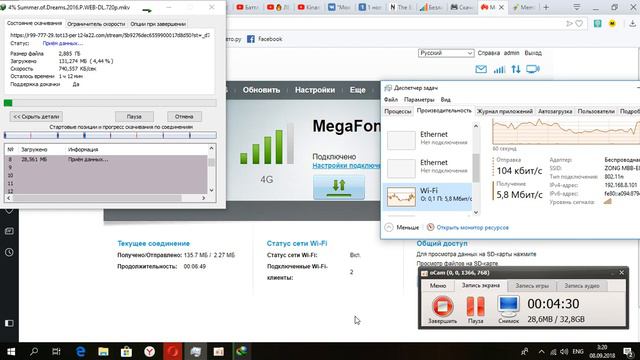
Task: Select connection row 8 Приём данных
Action: coord(106,160)
